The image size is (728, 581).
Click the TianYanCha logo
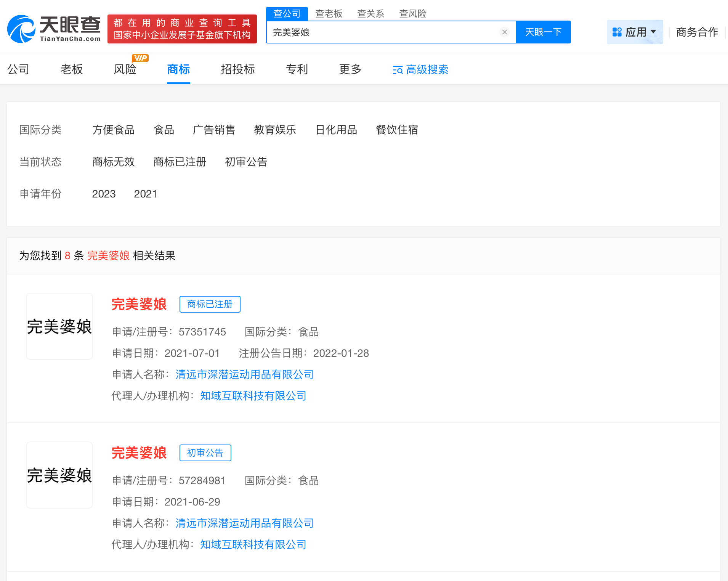(54, 29)
